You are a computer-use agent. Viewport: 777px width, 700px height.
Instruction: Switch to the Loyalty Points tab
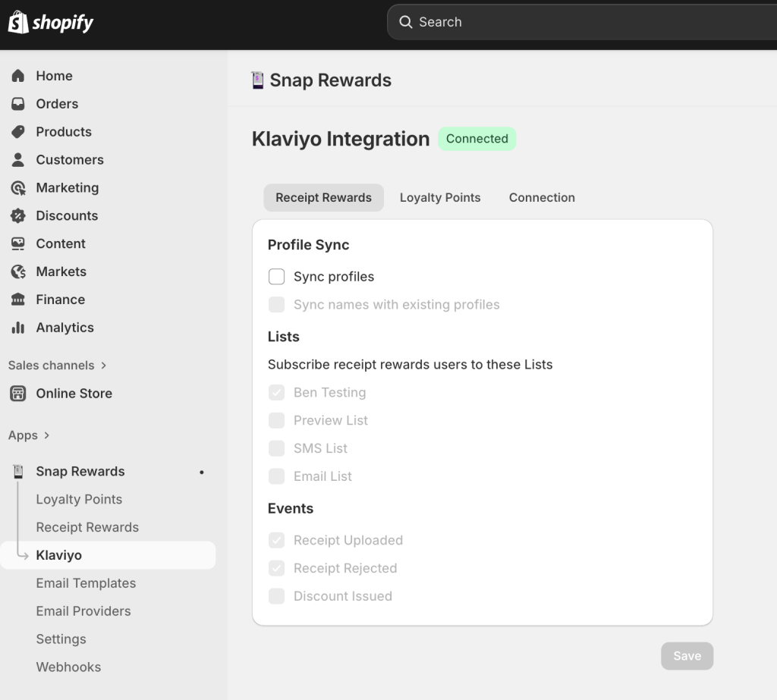tap(440, 197)
